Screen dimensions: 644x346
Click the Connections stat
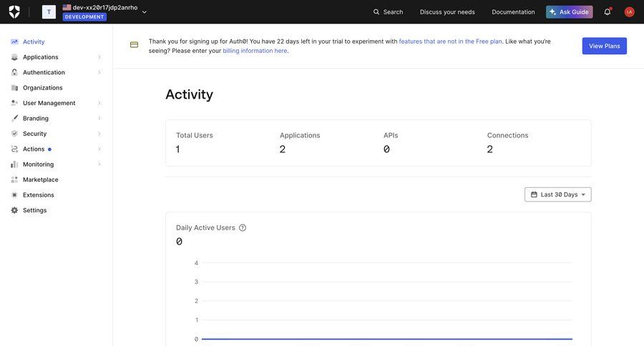(x=507, y=142)
